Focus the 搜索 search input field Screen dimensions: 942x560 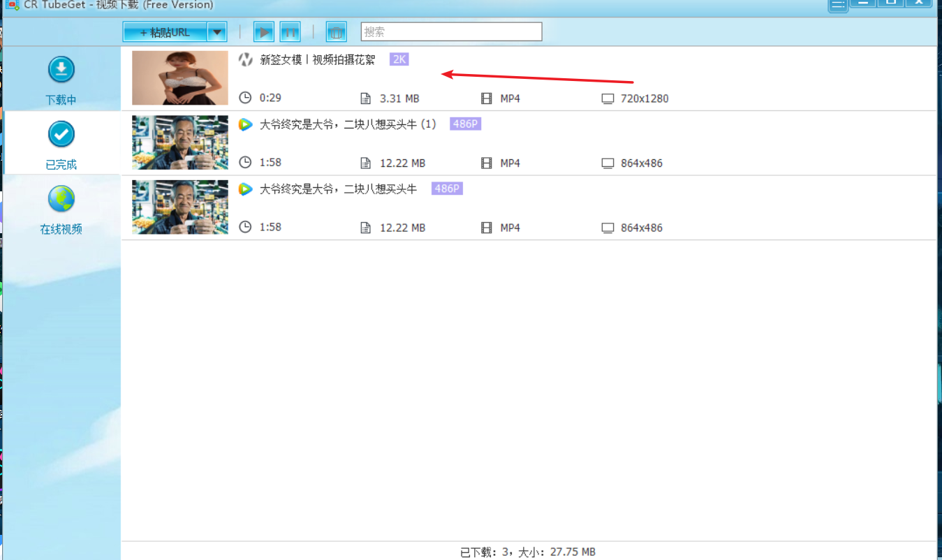pos(451,31)
